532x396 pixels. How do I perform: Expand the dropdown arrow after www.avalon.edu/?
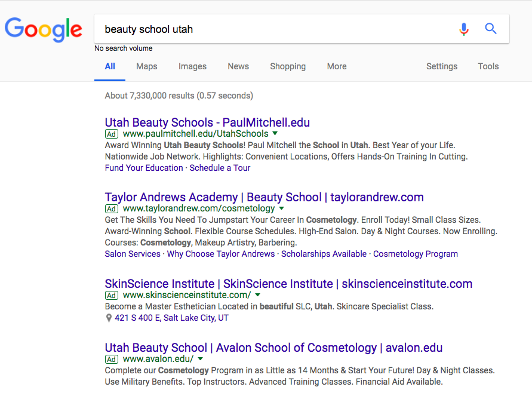click(201, 358)
